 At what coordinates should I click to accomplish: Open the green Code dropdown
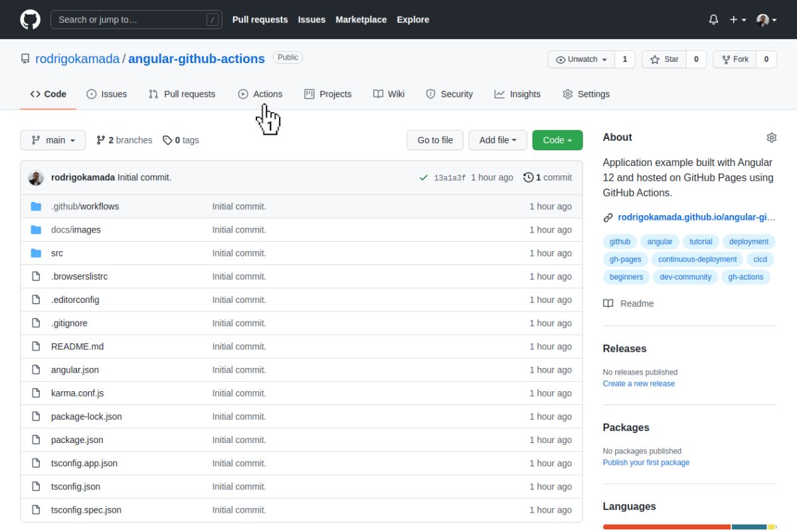(x=557, y=140)
